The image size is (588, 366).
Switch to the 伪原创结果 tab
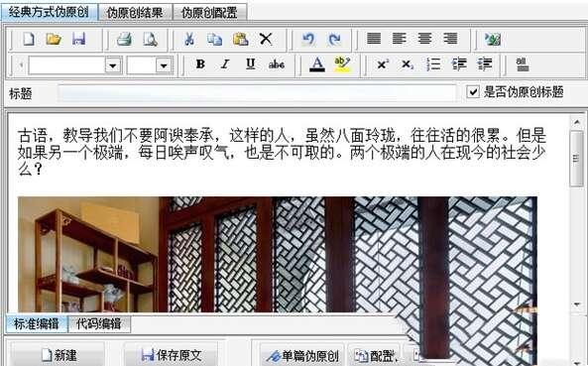click(135, 13)
